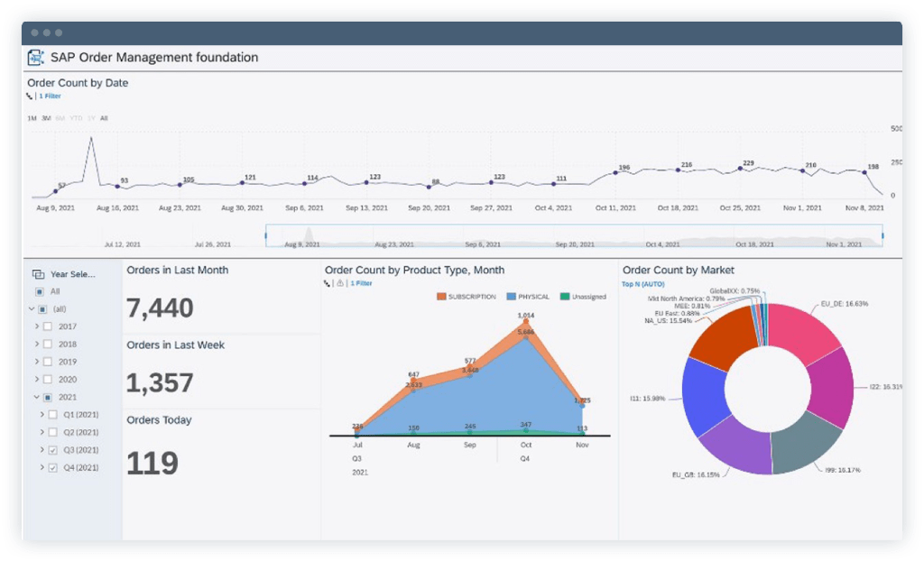This screenshot has height=561, width=924.
Task: Click the Year Selector panel icon
Action: (x=38, y=274)
